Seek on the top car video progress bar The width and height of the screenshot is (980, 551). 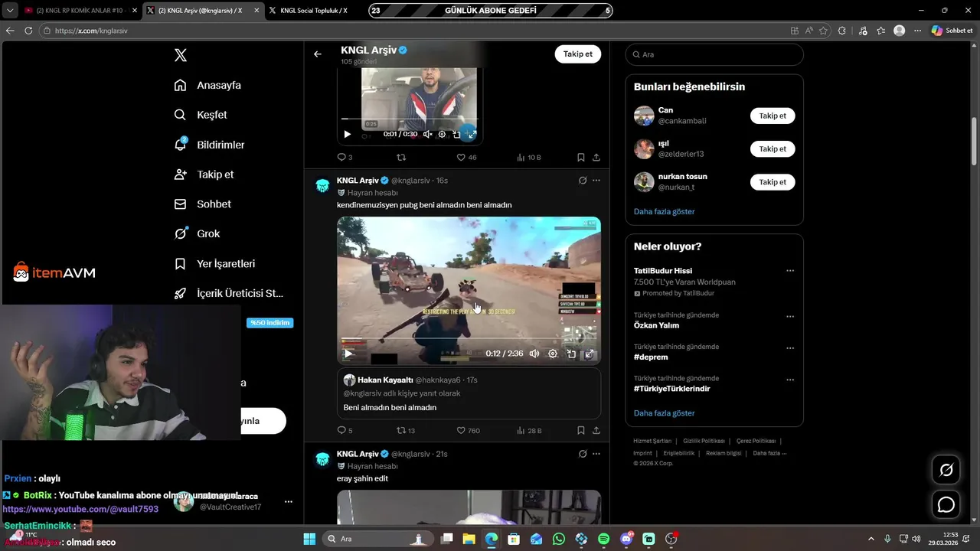click(x=409, y=119)
